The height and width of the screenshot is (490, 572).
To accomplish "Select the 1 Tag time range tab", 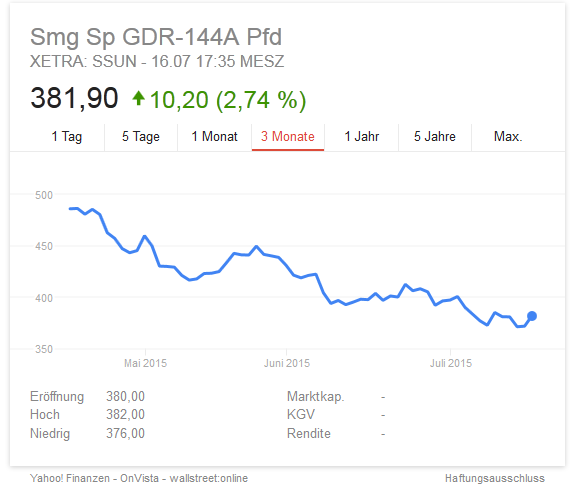I will (x=67, y=137).
